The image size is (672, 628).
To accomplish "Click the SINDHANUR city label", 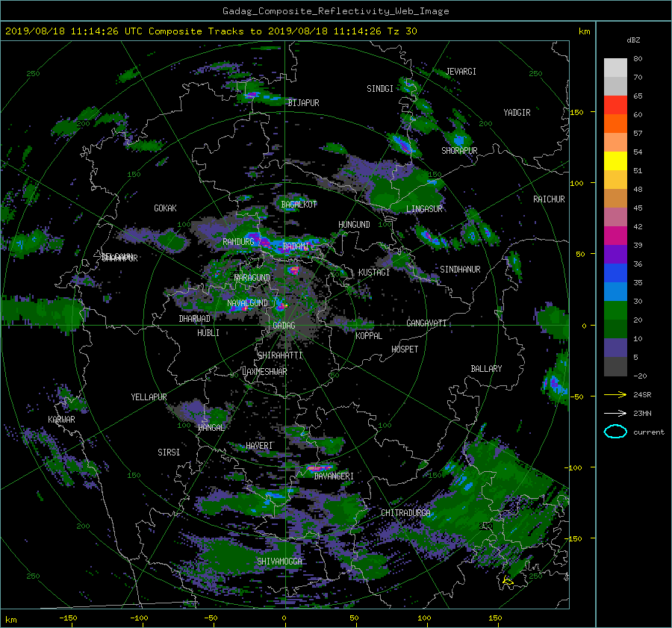I will tap(460, 270).
